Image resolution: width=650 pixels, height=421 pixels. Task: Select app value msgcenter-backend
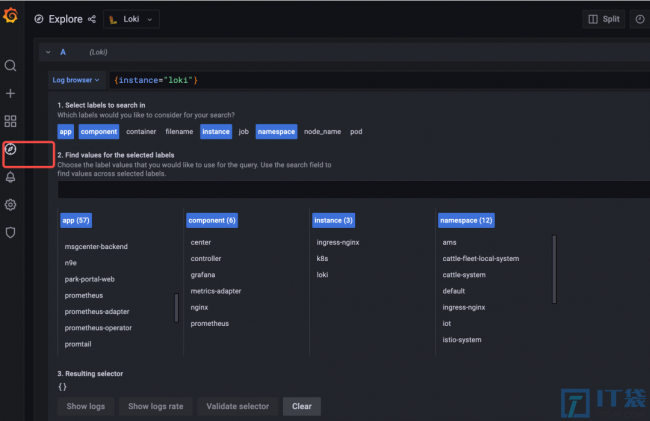pos(96,247)
